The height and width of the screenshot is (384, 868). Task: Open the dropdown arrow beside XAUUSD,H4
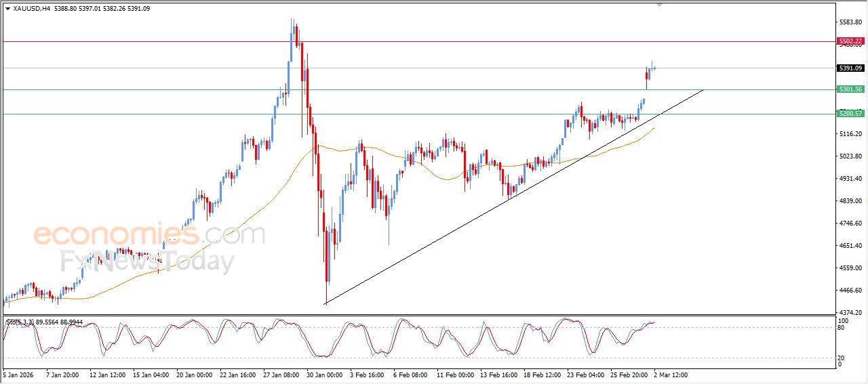coord(7,8)
